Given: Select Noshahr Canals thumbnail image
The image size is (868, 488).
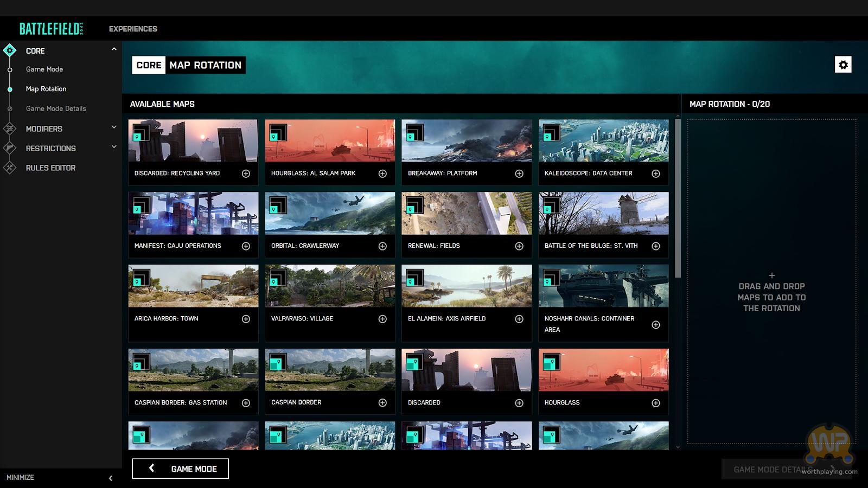Looking at the screenshot, I should (x=603, y=286).
